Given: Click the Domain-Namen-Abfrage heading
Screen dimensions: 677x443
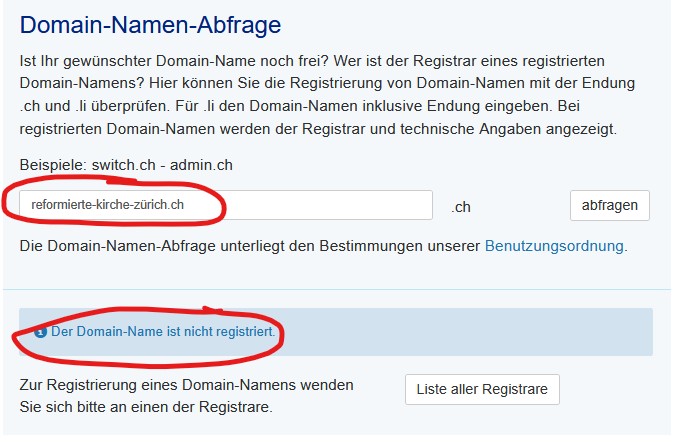Looking at the screenshot, I should point(150,24).
